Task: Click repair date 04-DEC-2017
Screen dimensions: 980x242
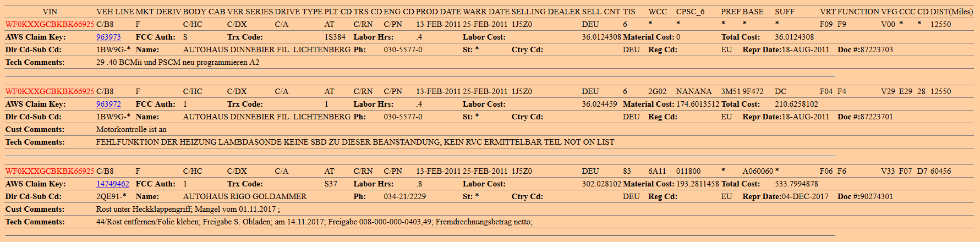Action: coord(805,196)
